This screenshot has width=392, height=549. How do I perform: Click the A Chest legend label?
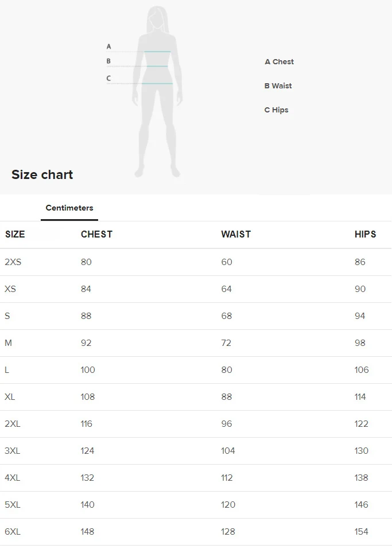(279, 61)
